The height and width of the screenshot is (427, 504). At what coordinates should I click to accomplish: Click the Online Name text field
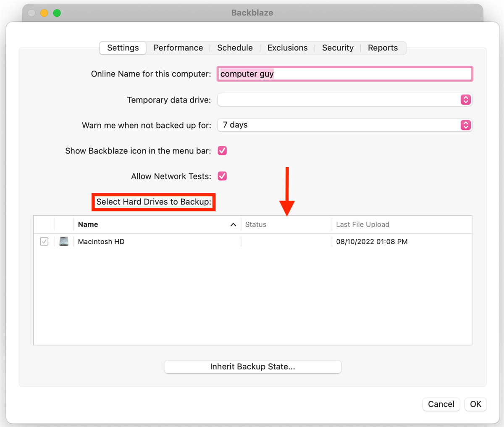[x=345, y=74]
